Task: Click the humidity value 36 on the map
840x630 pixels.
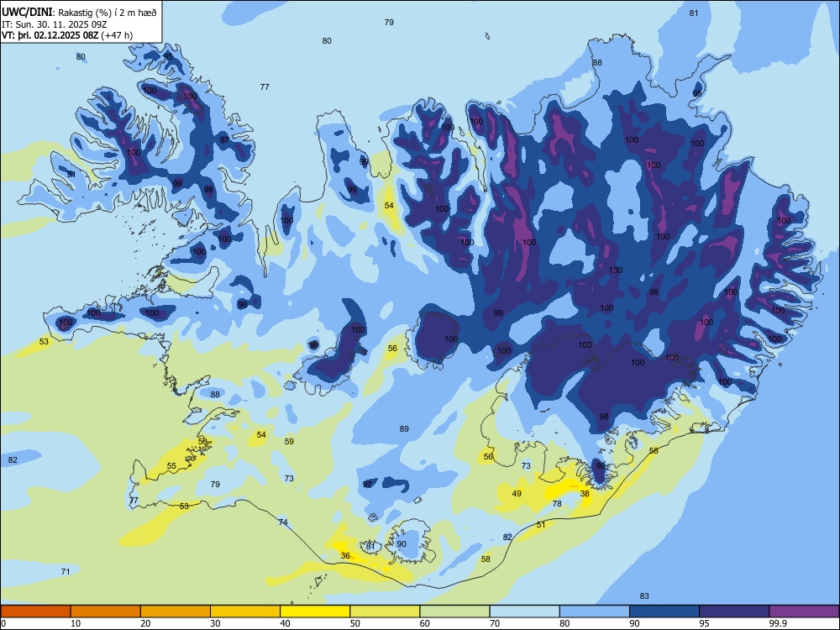Action: pyautogui.click(x=345, y=555)
